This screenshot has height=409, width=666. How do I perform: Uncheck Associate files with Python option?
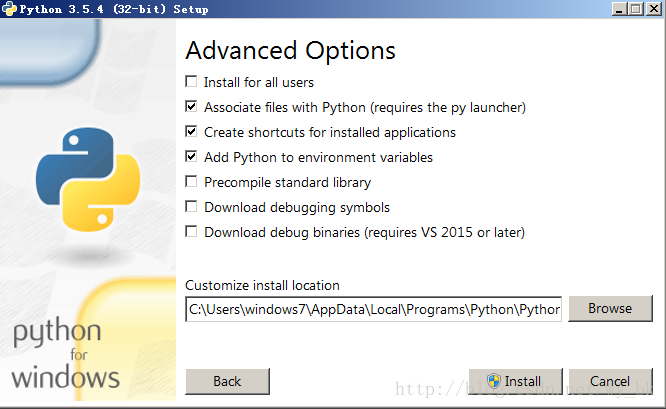(191, 107)
